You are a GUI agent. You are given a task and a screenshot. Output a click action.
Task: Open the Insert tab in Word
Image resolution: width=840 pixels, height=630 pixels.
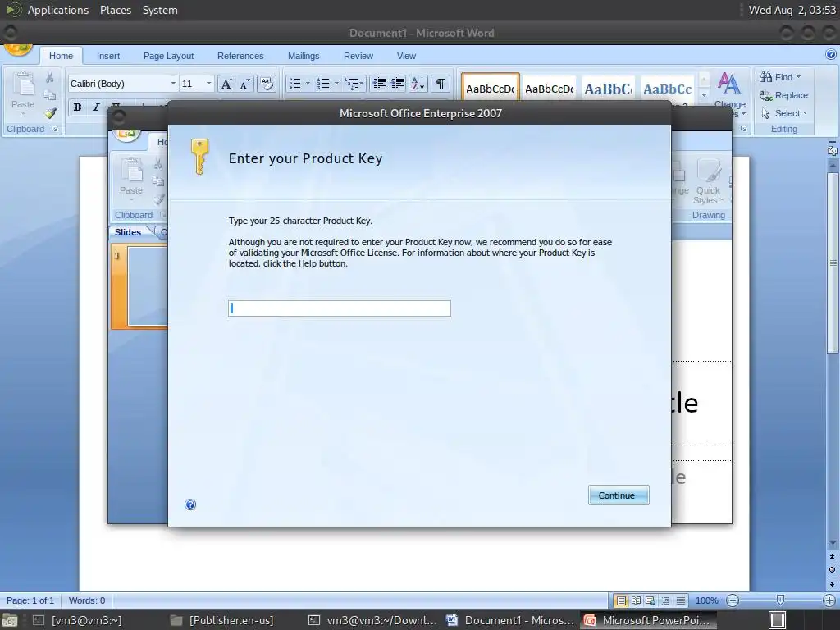108,56
